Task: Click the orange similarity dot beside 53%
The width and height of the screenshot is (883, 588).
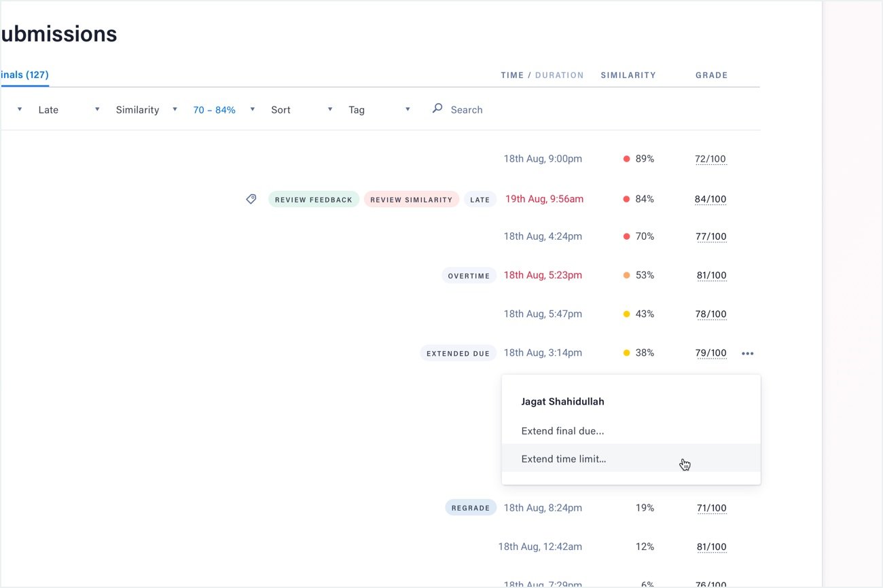Action: (626, 275)
